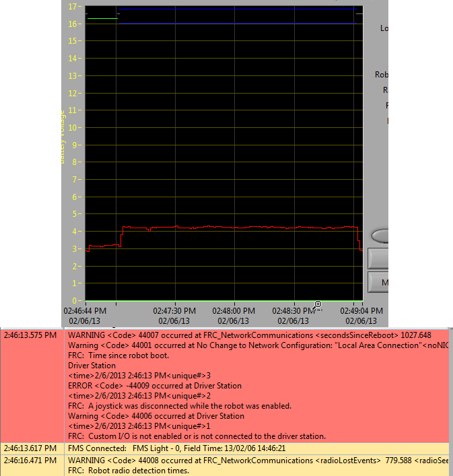Screen dimensions: 453x476
Task: Select the 2:46:13.617 PM timestamp cell
Action: tap(32, 448)
